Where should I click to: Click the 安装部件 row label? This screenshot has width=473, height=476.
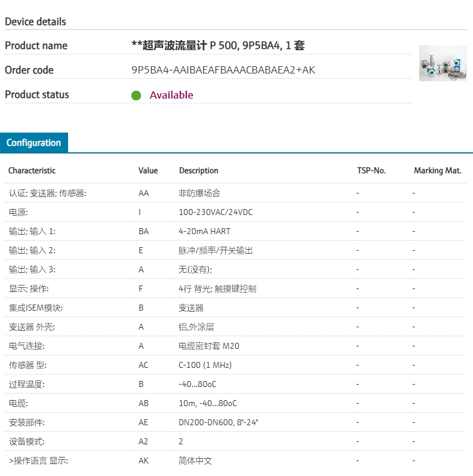27,423
